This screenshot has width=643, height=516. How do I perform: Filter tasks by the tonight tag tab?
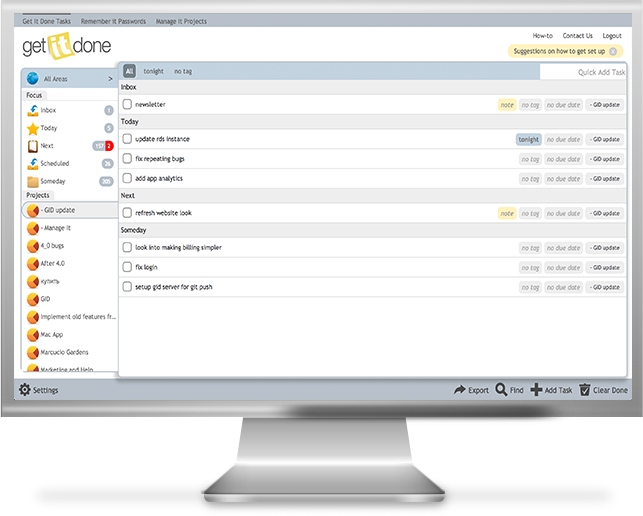153,72
